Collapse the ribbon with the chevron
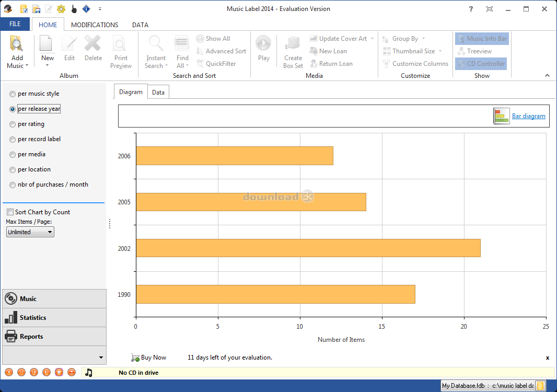This screenshot has height=392, width=557. coord(547,75)
